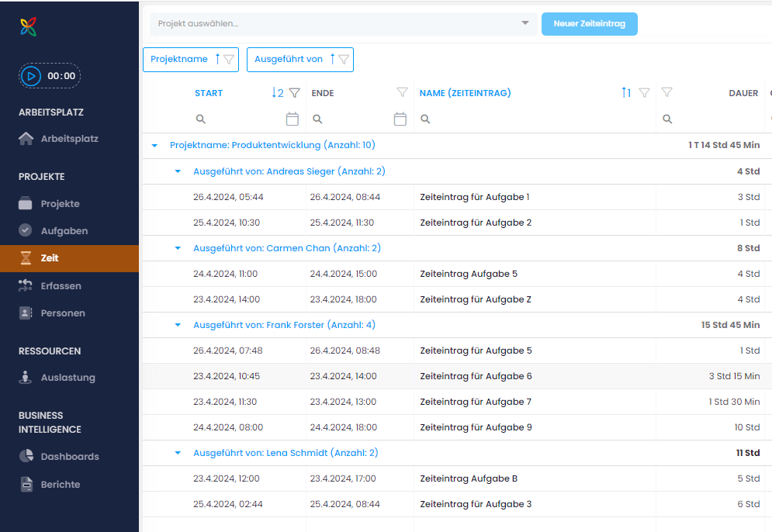Toggle sort arrow on Ausgeführt von chip
Screen dimensions: 772x532
pyautogui.click(x=332, y=60)
